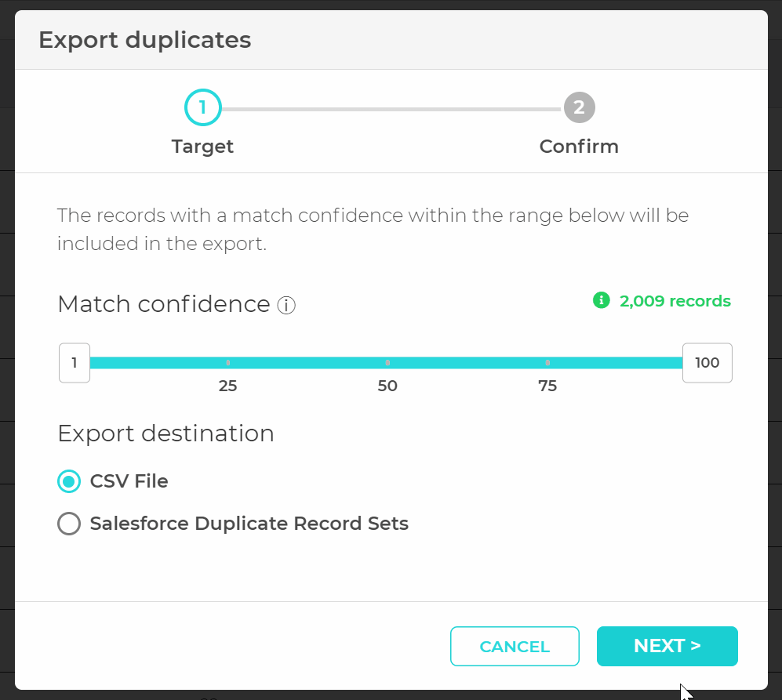Click the Salesforce Duplicate Record Sets label
Viewport: 782px width, 700px height.
pos(249,524)
